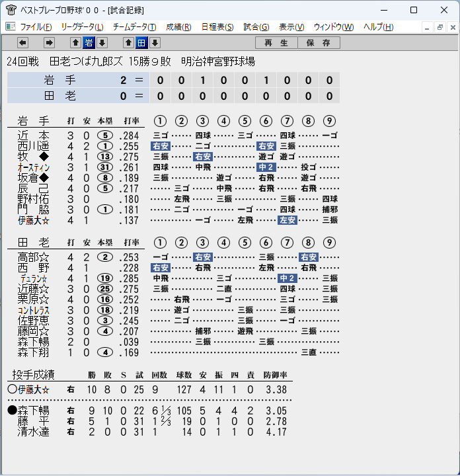Screen dimensions: 460x476
Task: Restore the inner document window
Action: click(x=440, y=28)
